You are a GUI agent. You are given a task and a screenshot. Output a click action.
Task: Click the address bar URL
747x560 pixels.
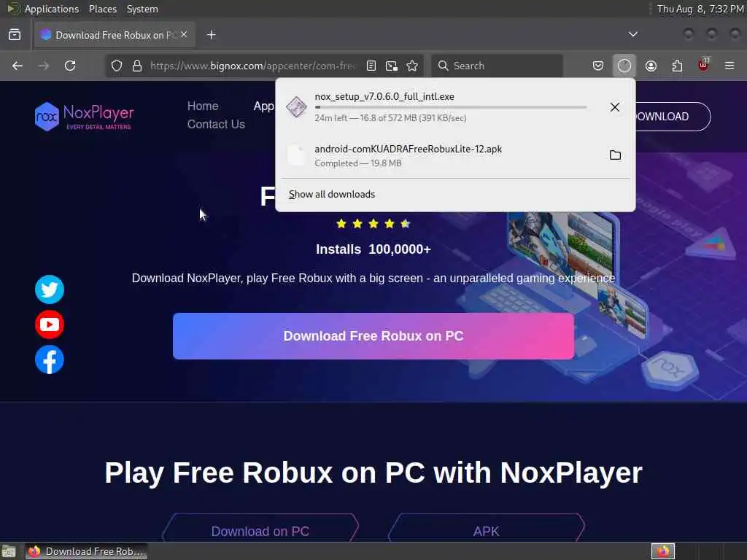coord(253,66)
